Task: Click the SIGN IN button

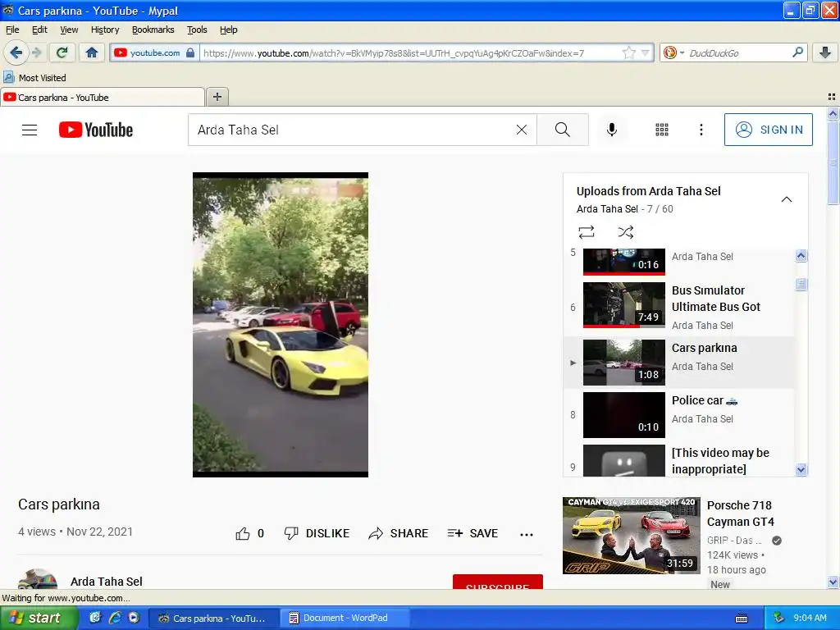Action: click(768, 130)
